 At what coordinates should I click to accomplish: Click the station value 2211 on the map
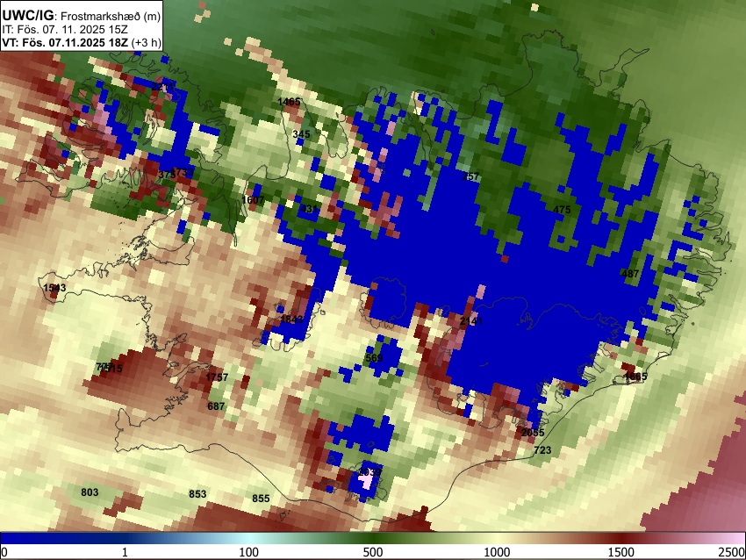pos(163,86)
